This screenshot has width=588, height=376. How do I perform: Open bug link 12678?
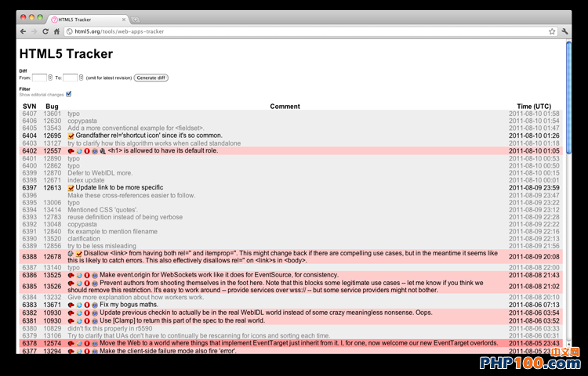coord(52,256)
